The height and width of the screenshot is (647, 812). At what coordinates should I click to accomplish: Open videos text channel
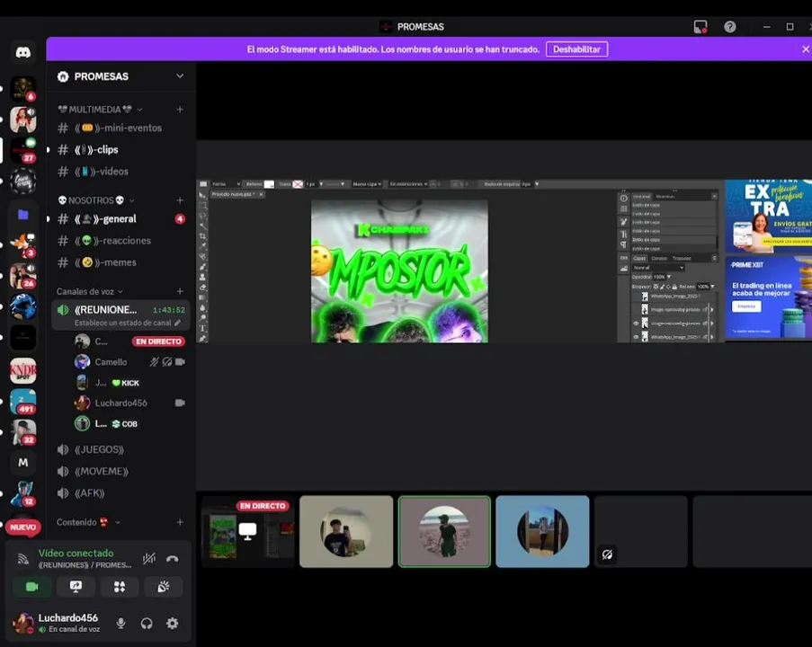tap(120, 172)
